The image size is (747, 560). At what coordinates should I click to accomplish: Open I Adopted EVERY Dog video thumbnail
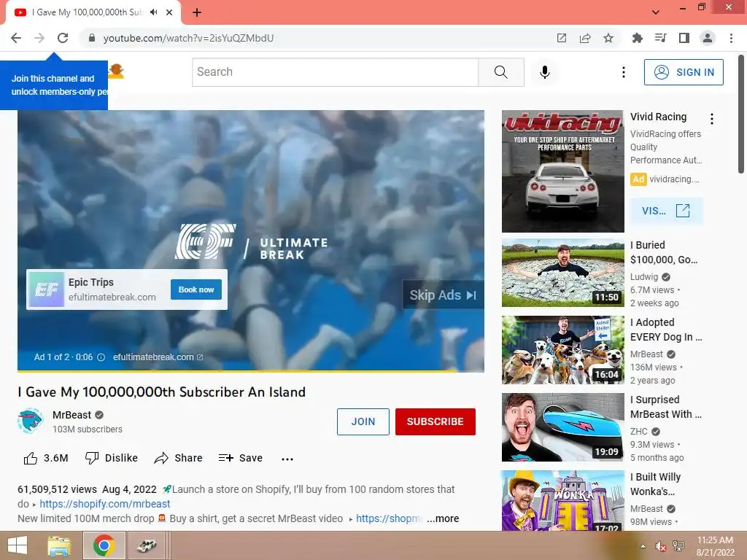563,350
